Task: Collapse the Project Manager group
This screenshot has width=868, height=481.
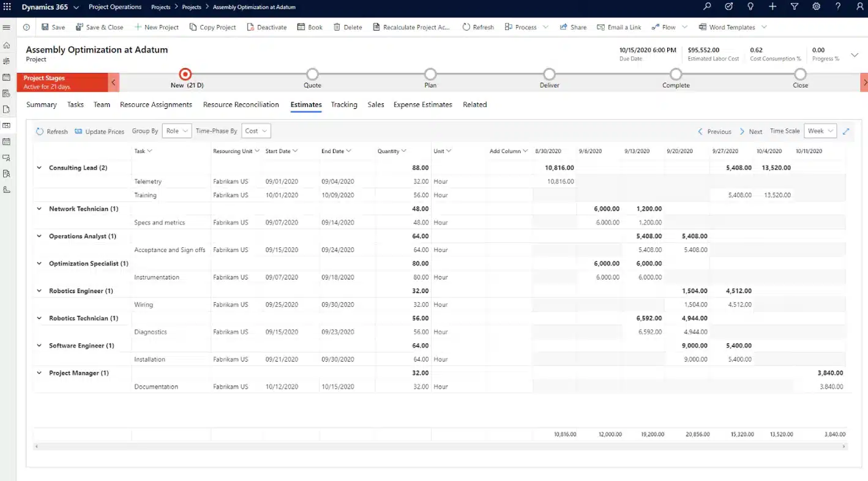Action: [39, 373]
